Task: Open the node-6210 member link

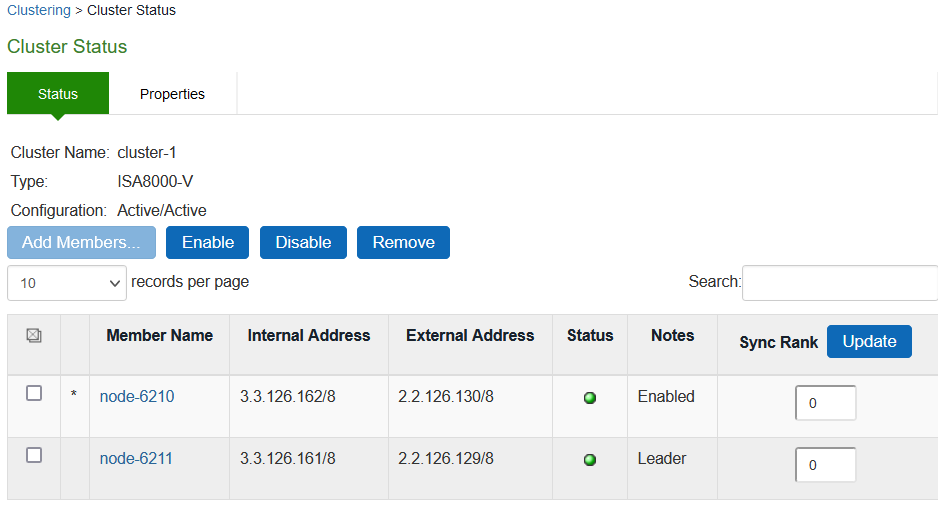Action: [x=137, y=397]
